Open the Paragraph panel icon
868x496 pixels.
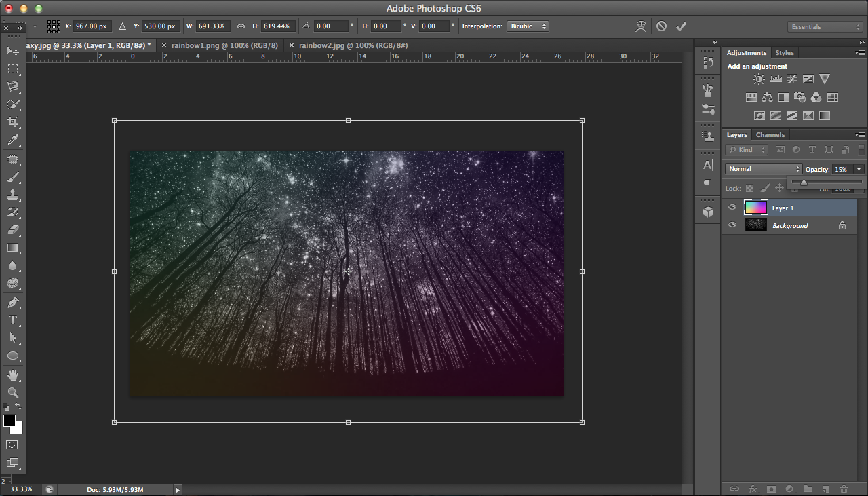[708, 185]
